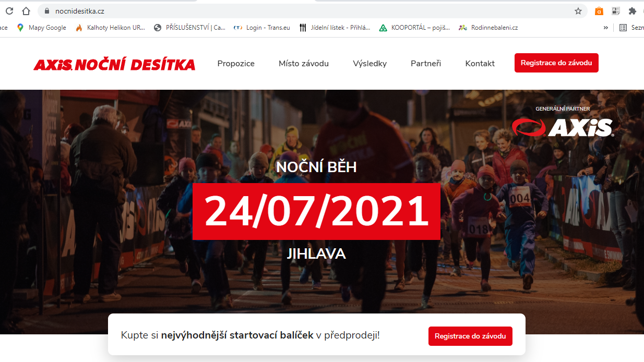This screenshot has height=362, width=644.
Task: Click the AXIS Noční desítka site logo
Action: [x=114, y=65]
